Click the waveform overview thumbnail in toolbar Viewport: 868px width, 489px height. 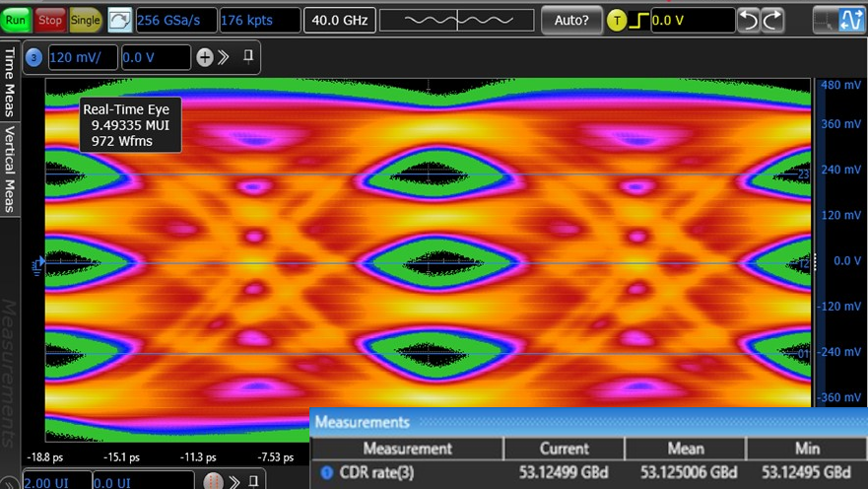[456, 20]
